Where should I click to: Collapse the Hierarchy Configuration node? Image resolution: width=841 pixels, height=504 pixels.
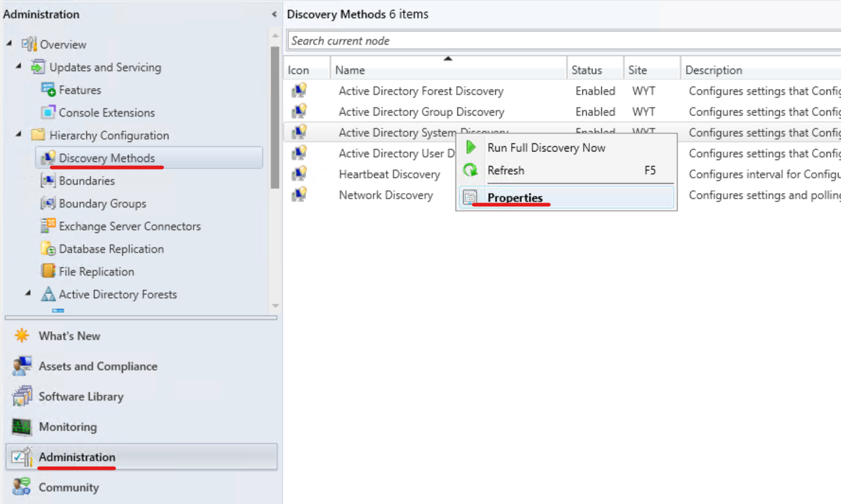pos(19,135)
